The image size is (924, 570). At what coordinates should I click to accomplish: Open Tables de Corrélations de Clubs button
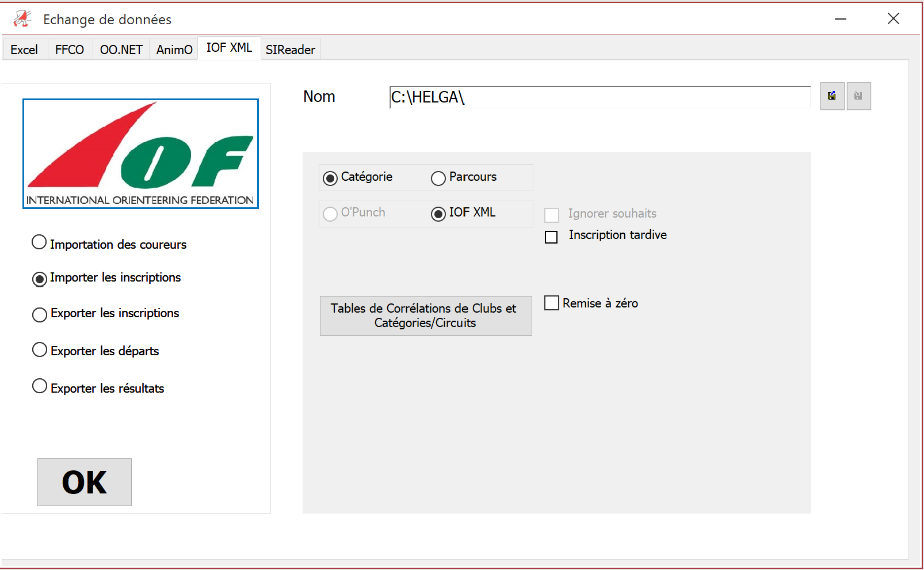(426, 316)
